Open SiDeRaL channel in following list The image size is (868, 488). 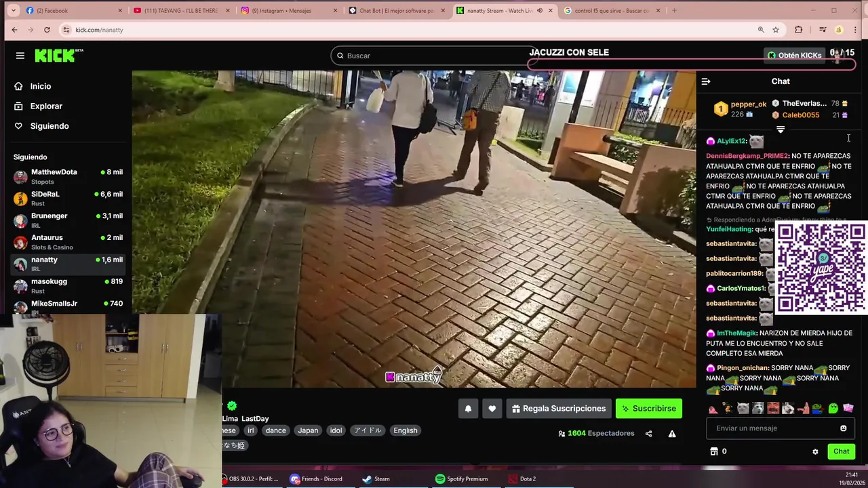[68, 198]
